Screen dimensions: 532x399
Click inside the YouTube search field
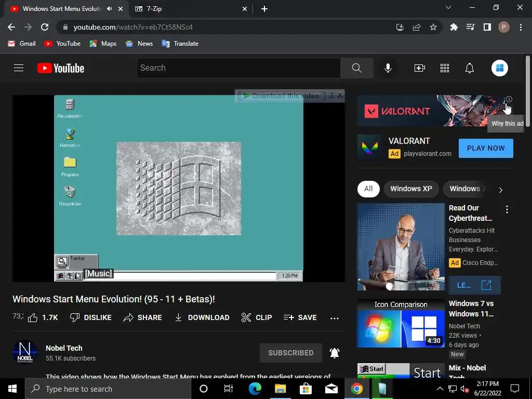point(238,68)
